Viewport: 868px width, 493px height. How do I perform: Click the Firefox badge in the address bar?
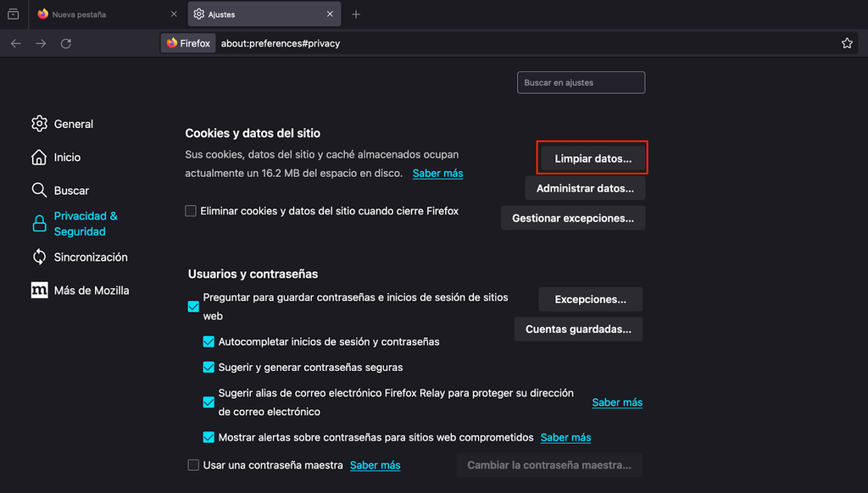187,42
